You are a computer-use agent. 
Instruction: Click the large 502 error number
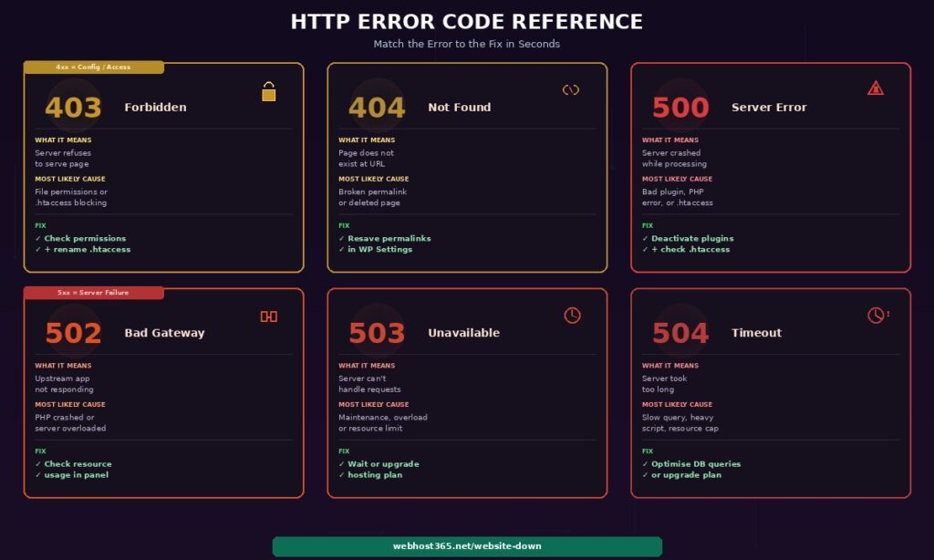pos(73,332)
